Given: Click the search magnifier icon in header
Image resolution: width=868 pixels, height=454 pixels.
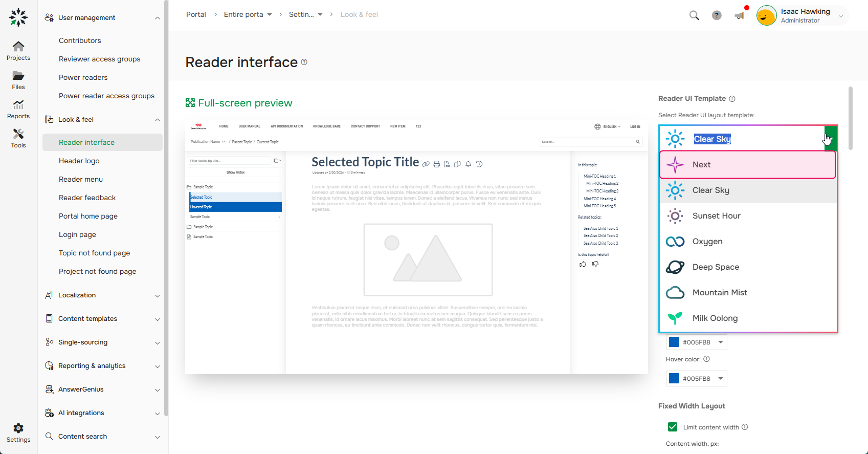Looking at the screenshot, I should tap(694, 15).
